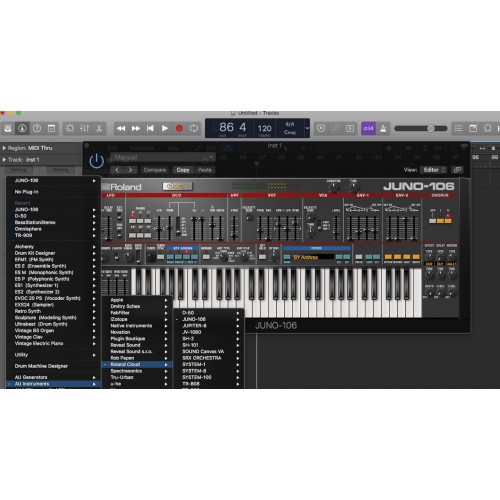This screenshot has width=500, height=500.
Task: Go to beginning of project
Action: (150, 128)
